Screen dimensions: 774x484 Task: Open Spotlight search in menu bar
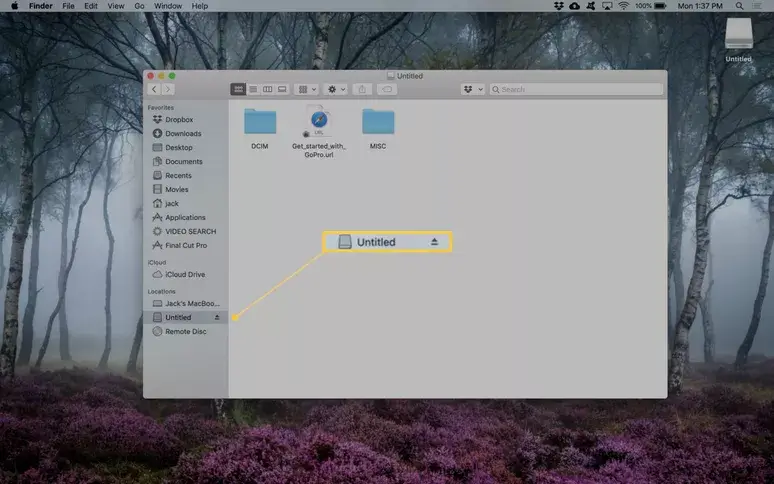739,6
